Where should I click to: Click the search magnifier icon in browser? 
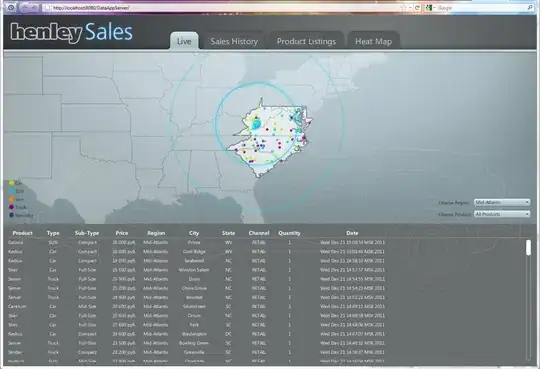(x=530, y=8)
